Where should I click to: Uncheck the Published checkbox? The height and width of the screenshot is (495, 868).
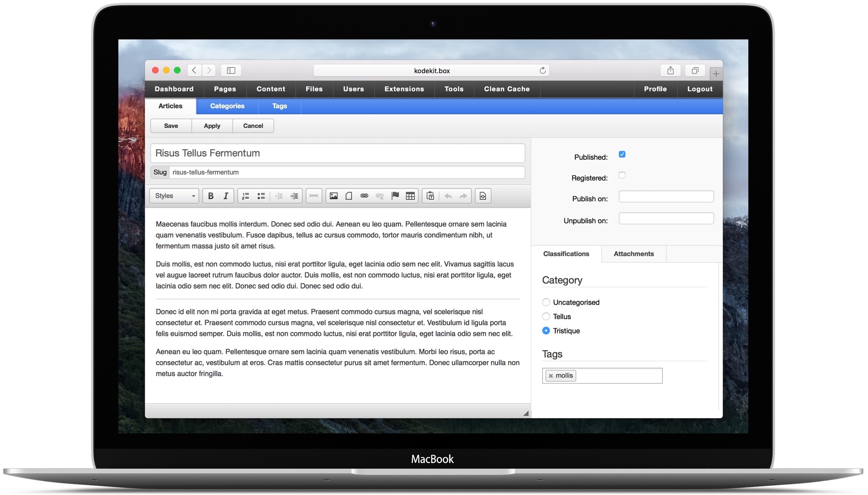[622, 155]
